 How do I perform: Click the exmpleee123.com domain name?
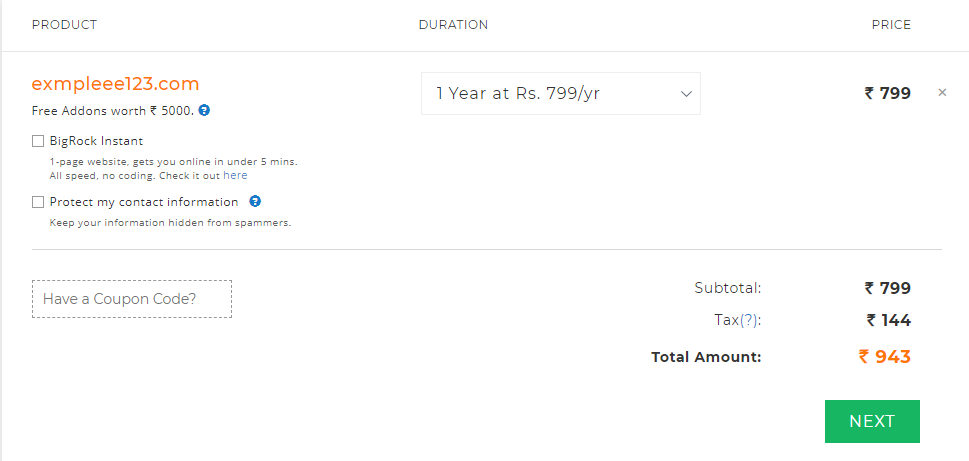pyautogui.click(x=116, y=83)
